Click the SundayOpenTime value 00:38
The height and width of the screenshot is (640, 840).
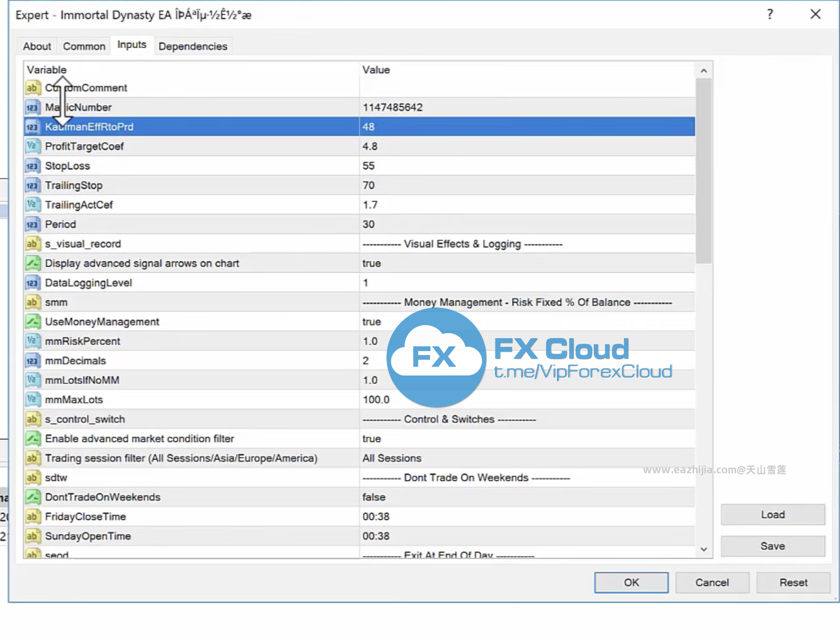(376, 536)
